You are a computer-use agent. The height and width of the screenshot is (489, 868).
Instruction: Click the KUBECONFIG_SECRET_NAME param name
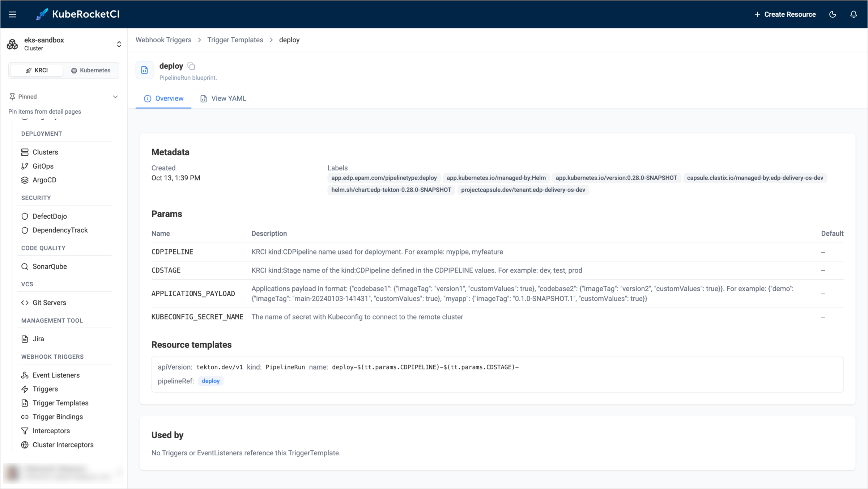pos(197,317)
